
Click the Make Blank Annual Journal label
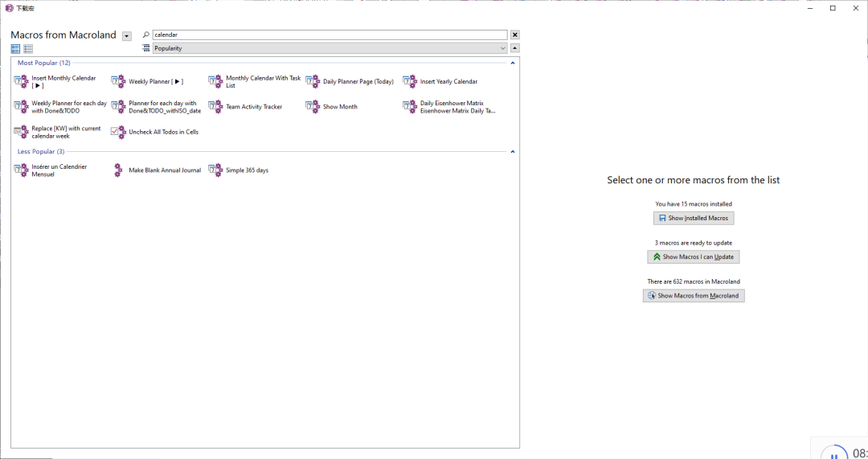pos(165,170)
